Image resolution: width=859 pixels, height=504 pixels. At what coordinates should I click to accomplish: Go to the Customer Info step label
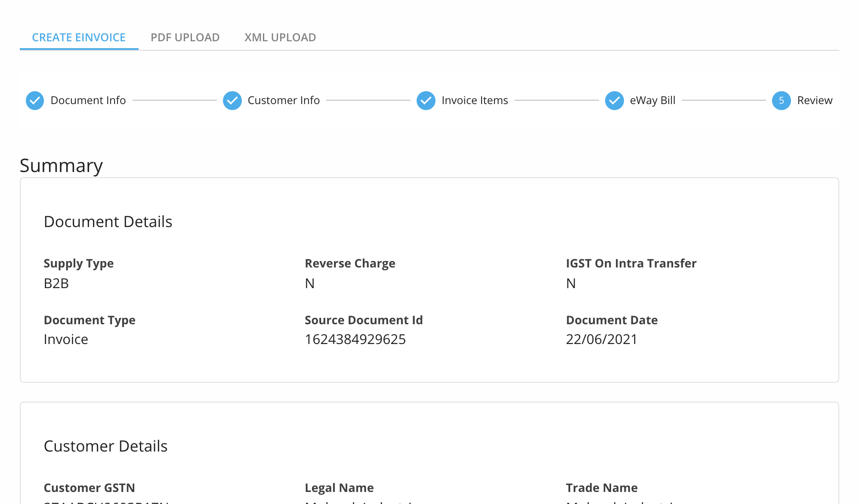coord(284,101)
